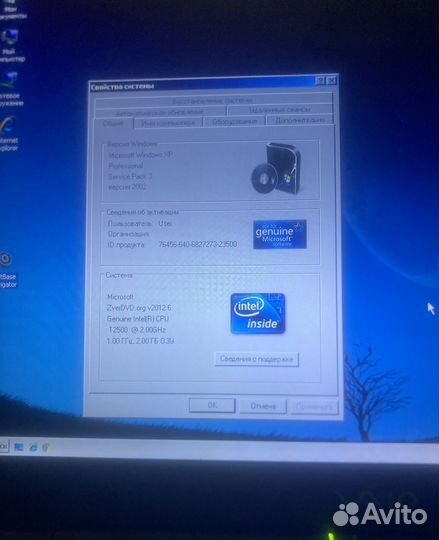This screenshot has height=540, width=439.
Task: Click the Intel inside logo
Action: (x=258, y=313)
